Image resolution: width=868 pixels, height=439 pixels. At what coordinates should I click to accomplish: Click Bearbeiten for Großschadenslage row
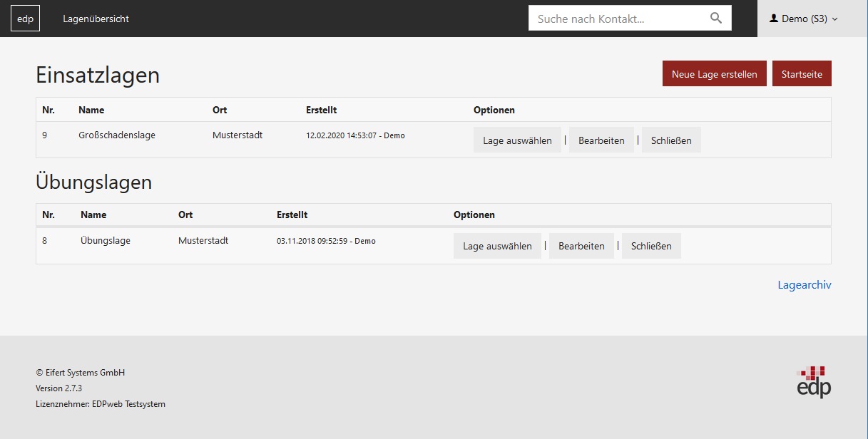(x=601, y=140)
